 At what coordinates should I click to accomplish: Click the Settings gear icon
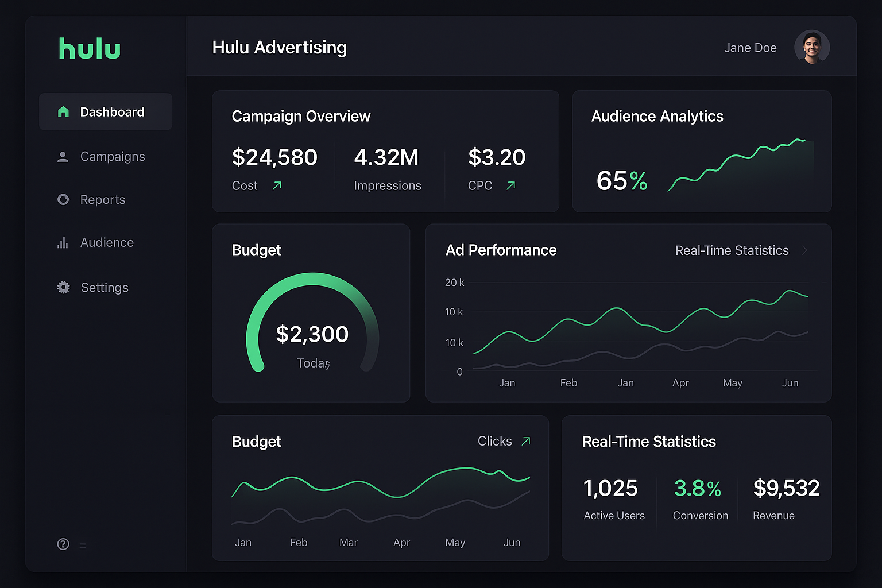63,288
